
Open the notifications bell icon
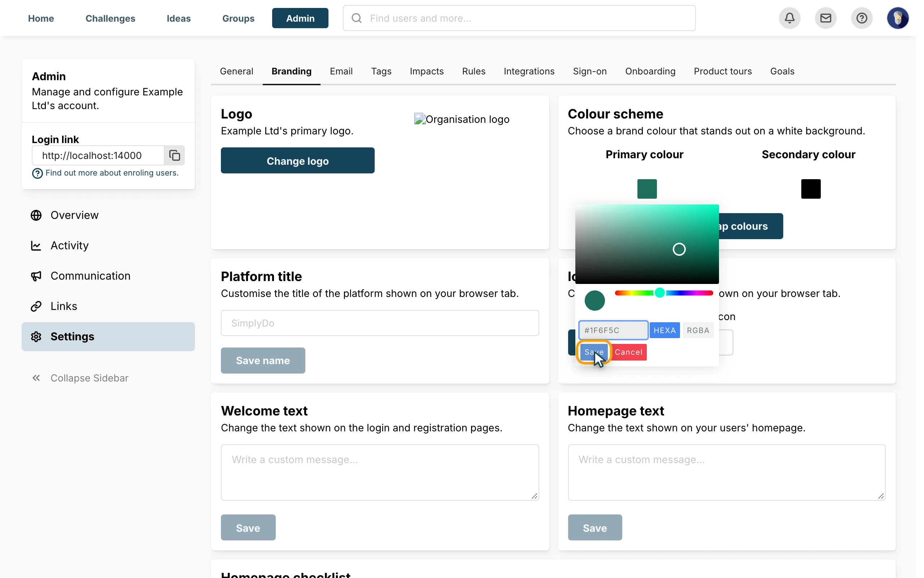(x=789, y=18)
